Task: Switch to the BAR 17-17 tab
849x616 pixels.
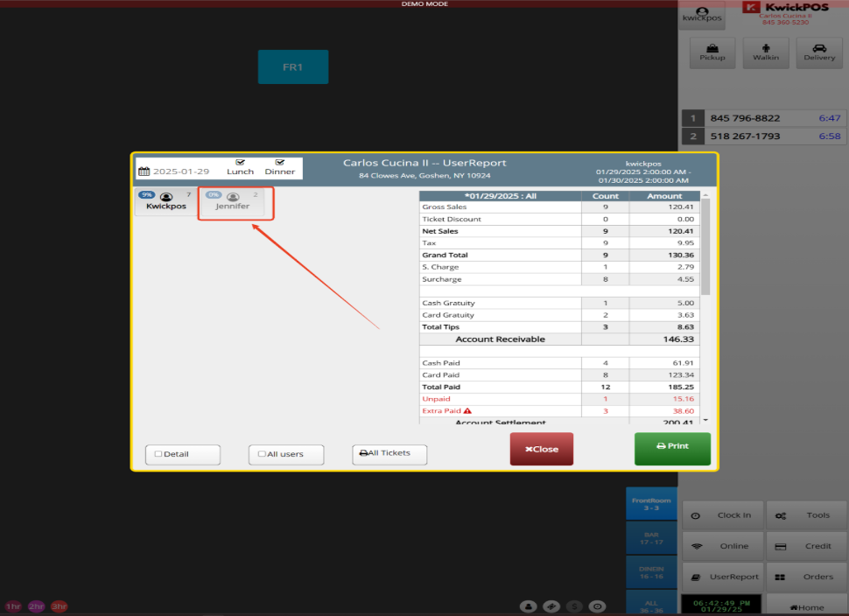Action: [x=651, y=538]
